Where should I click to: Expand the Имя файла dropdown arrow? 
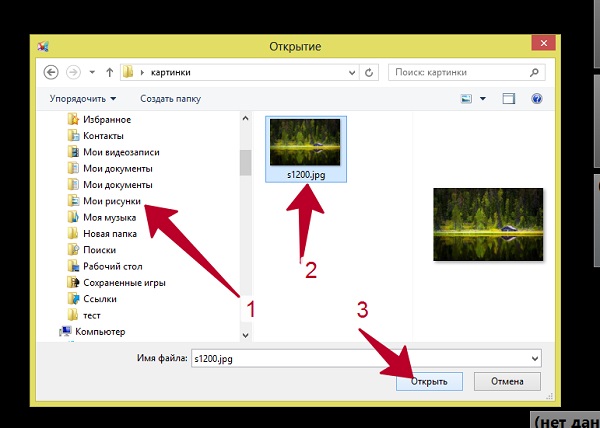(x=535, y=359)
